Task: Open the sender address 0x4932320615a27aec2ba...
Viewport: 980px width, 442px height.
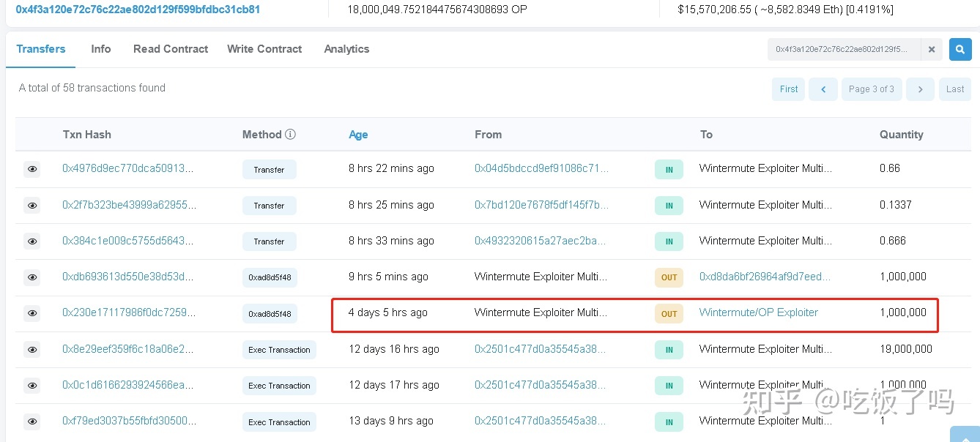Action: click(x=541, y=241)
